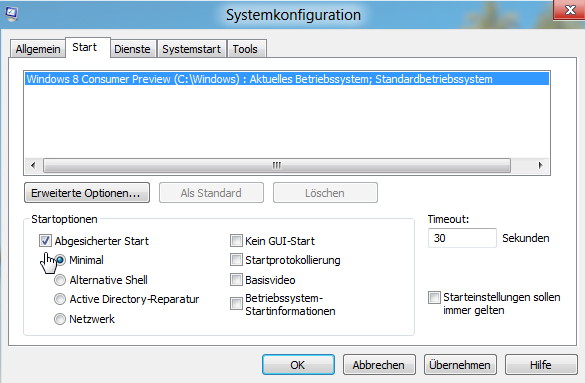
Task: Select Active Directory-Reparatur radio option
Action: 60,299
